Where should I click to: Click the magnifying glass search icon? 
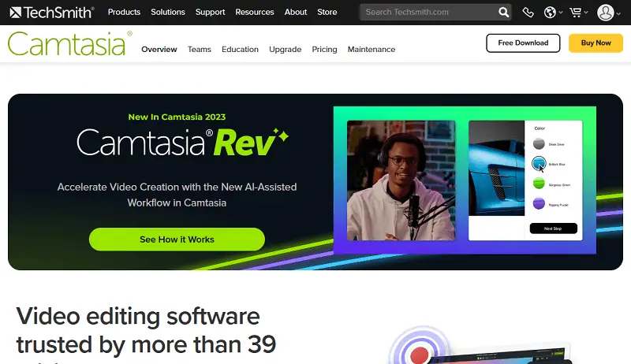point(504,13)
